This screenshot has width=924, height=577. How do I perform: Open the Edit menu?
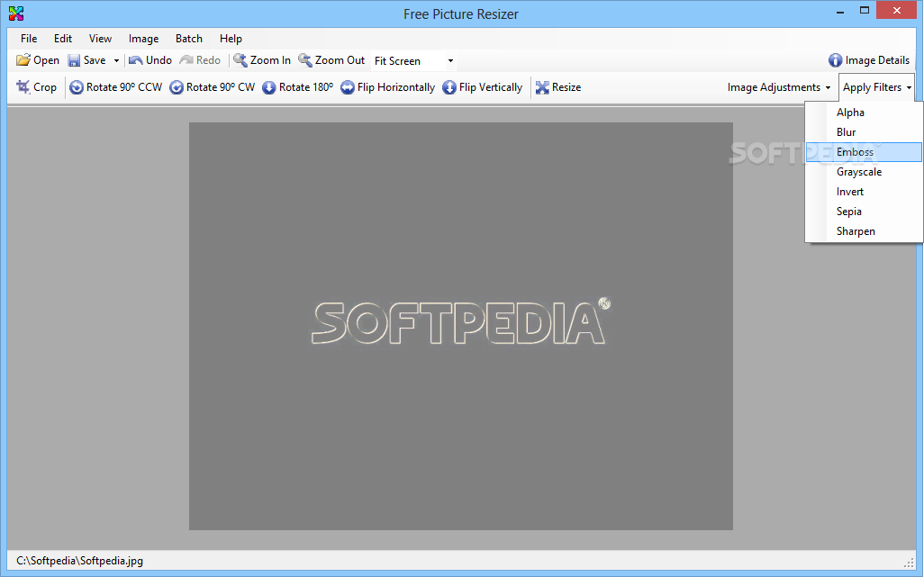[63, 39]
